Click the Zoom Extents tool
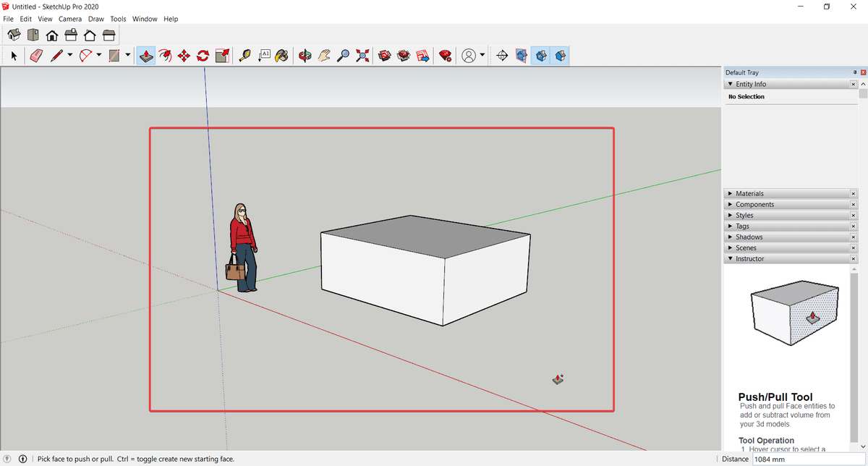 click(362, 56)
